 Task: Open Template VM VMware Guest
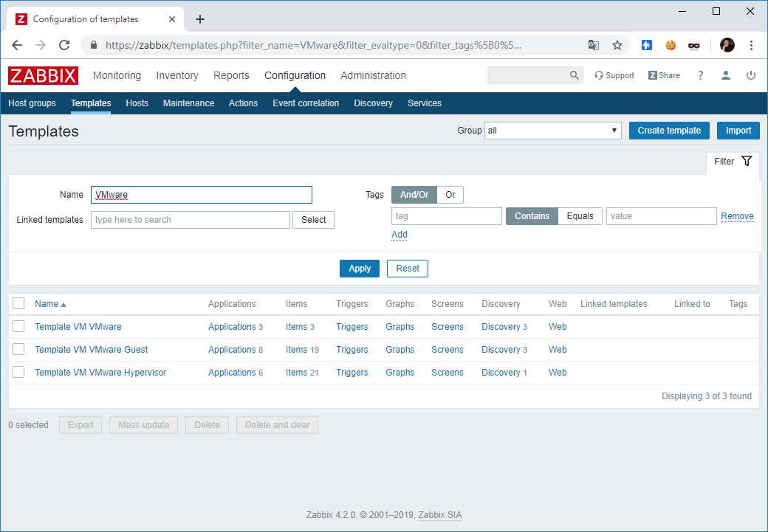coord(91,350)
